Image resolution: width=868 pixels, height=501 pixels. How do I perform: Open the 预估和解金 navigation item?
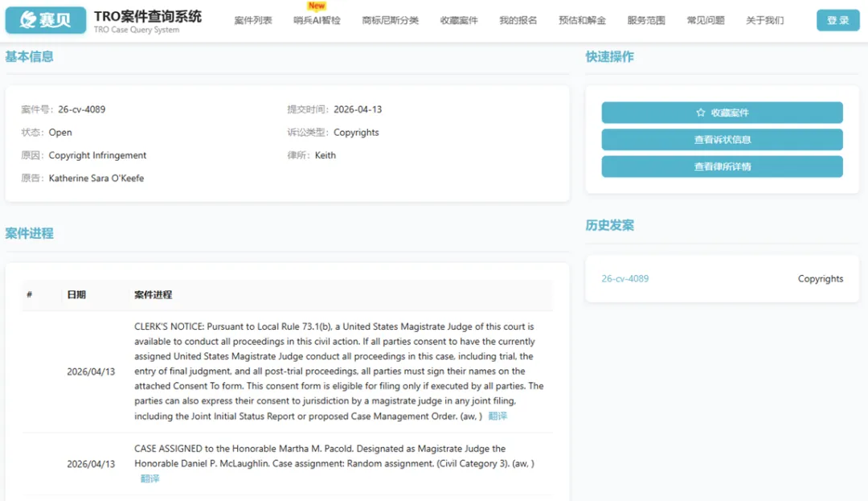coord(583,20)
